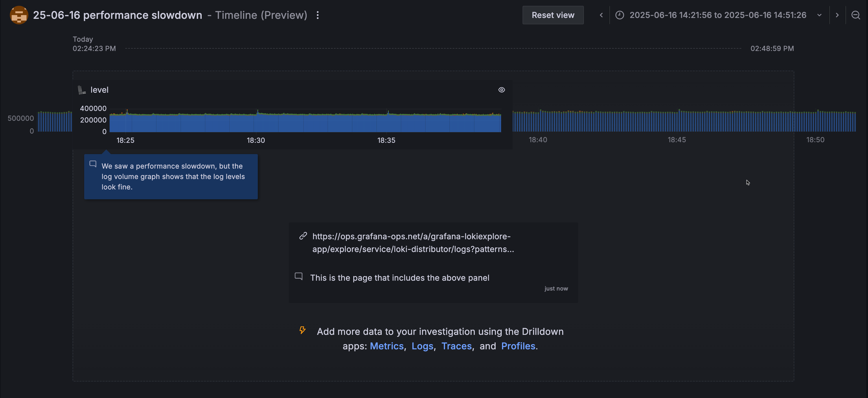
Task: Click the Reset view button
Action: tap(553, 15)
